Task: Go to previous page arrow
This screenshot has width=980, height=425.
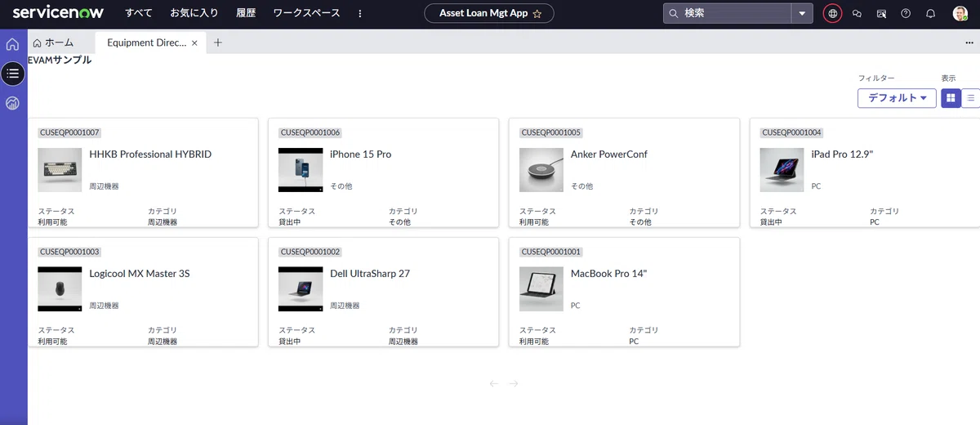Action: (494, 383)
